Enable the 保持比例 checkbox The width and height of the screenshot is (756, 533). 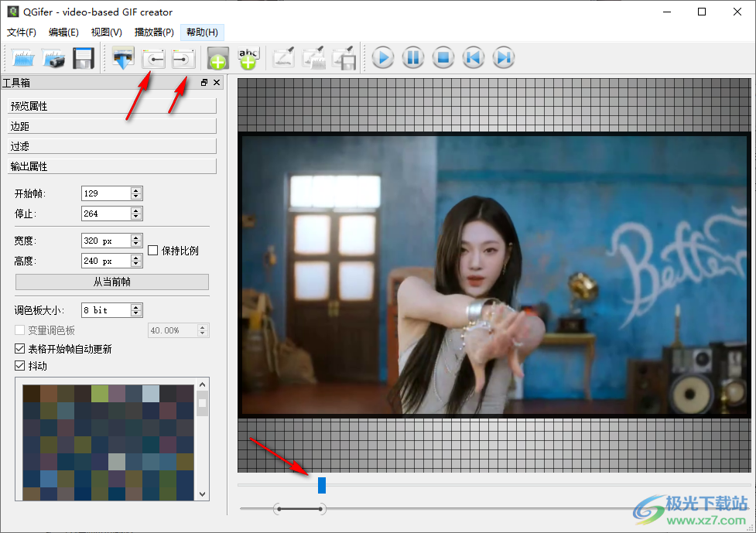(153, 250)
